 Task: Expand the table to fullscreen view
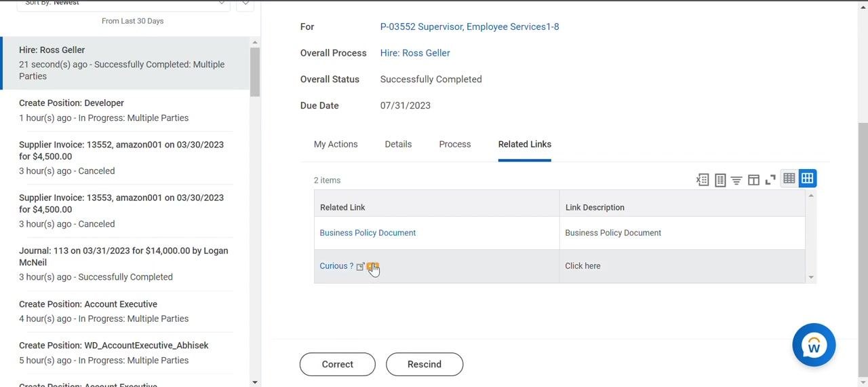coord(770,180)
